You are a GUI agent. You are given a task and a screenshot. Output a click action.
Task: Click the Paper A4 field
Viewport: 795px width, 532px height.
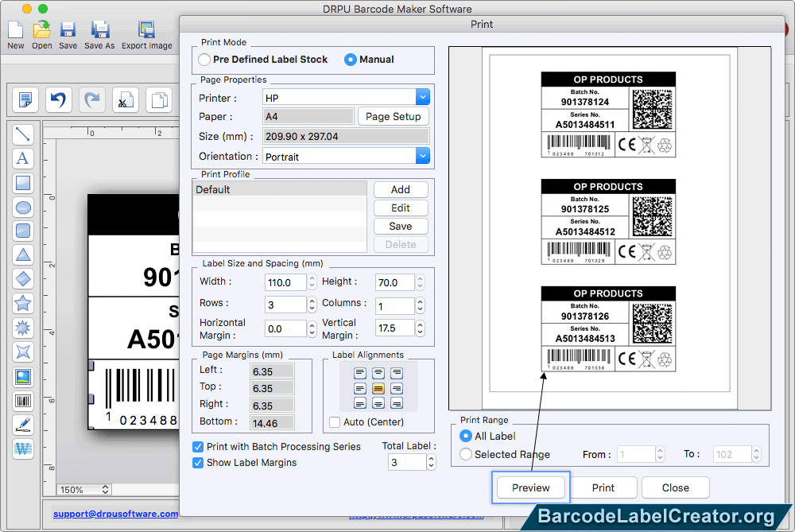308,116
